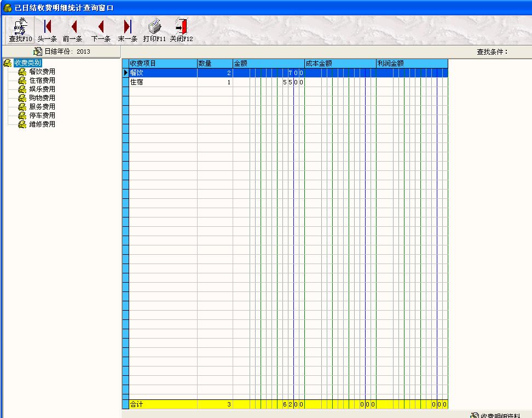
Task: Select 停车费用 in the category tree
Action: [42, 116]
